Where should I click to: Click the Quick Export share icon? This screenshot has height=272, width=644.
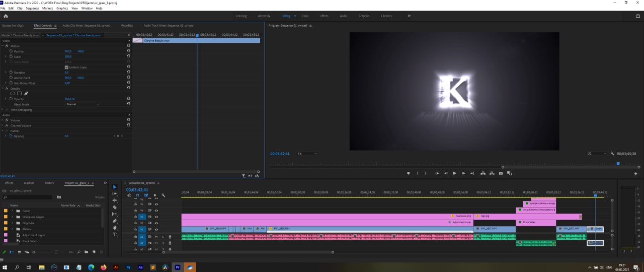tap(637, 16)
